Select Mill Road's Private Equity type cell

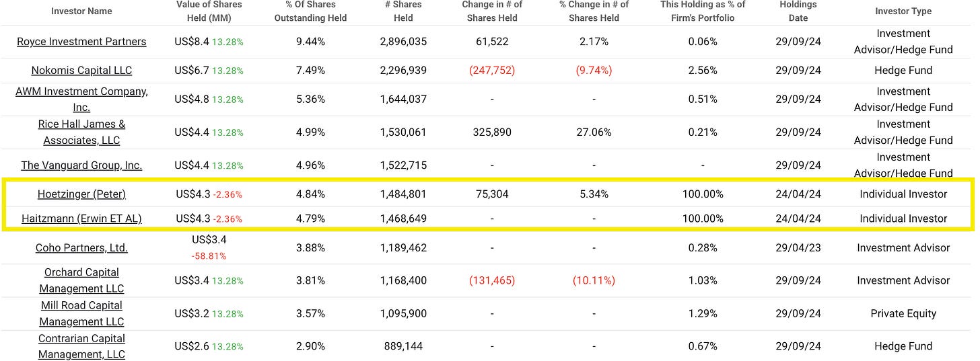(x=903, y=313)
